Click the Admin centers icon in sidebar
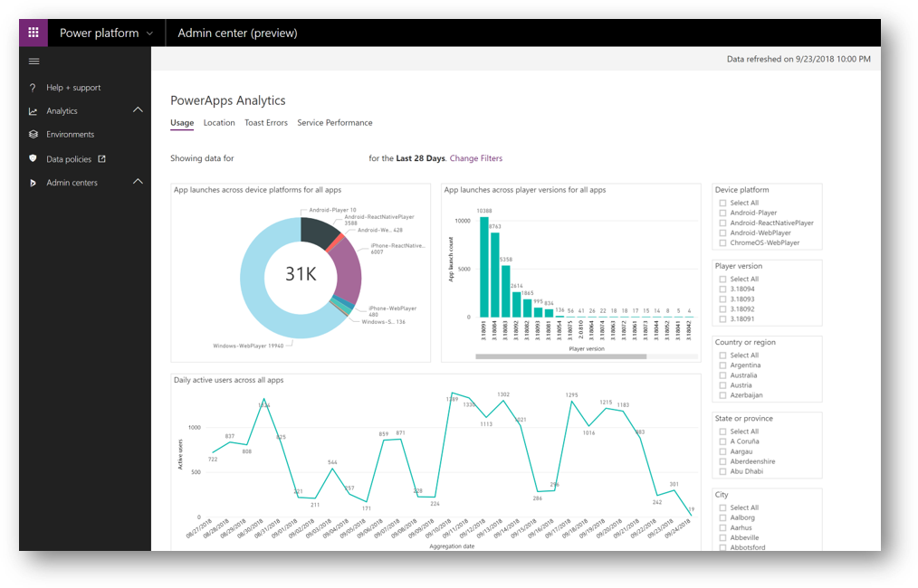The image size is (918, 588). coord(33,183)
